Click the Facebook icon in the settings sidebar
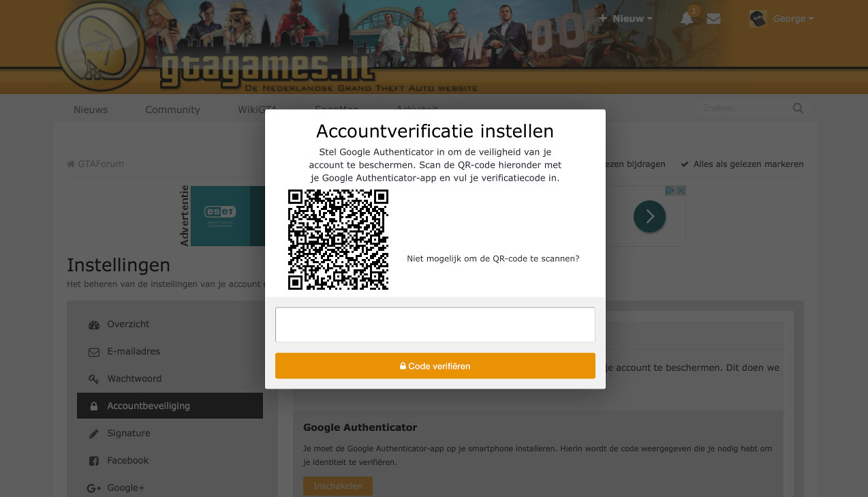 [94, 461]
